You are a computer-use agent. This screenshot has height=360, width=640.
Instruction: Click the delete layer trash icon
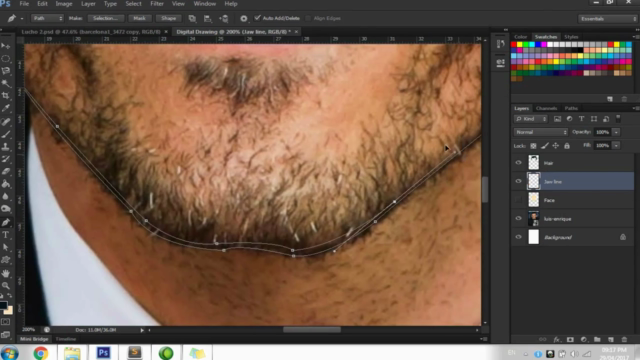[624, 339]
